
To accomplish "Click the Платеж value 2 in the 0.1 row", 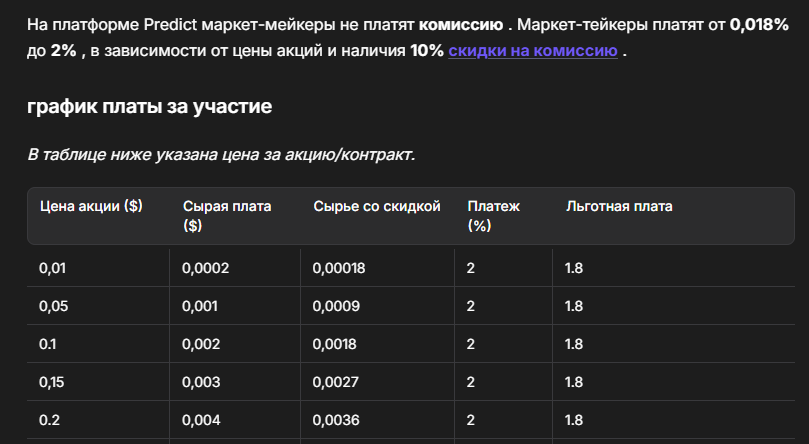I will click(471, 344).
